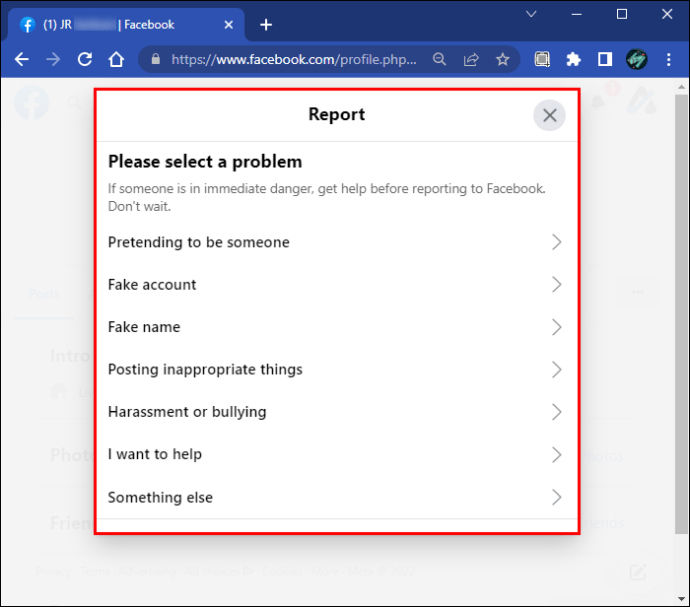690x607 pixels.
Task: Expand 'Posting inappropriate things' chevron
Action: click(557, 370)
